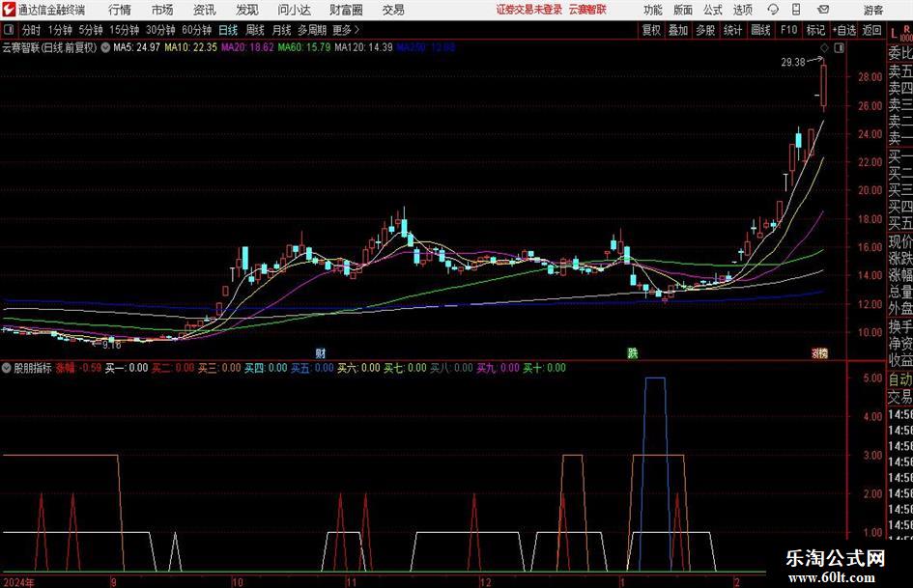Viewport: 913px width, 588px height.
Task: Toggle the side panel icon at chart top-right
Action: click(839, 47)
